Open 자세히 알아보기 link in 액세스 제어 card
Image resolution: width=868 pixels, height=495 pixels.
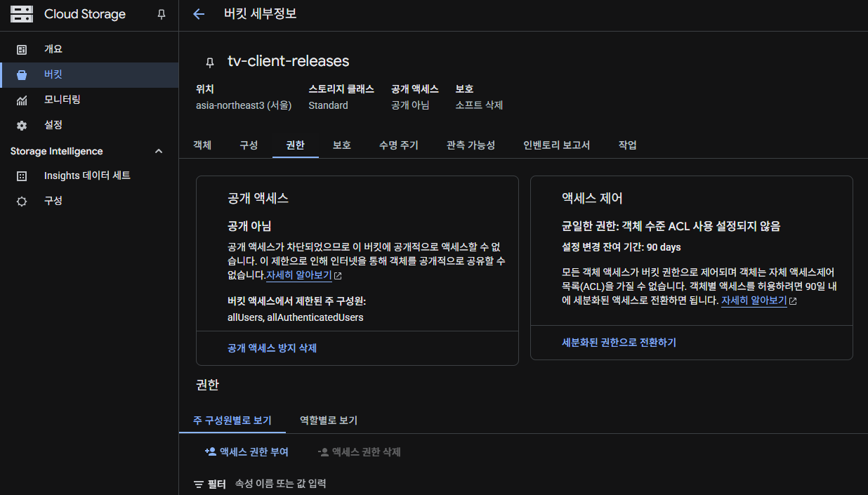pyautogui.click(x=754, y=301)
